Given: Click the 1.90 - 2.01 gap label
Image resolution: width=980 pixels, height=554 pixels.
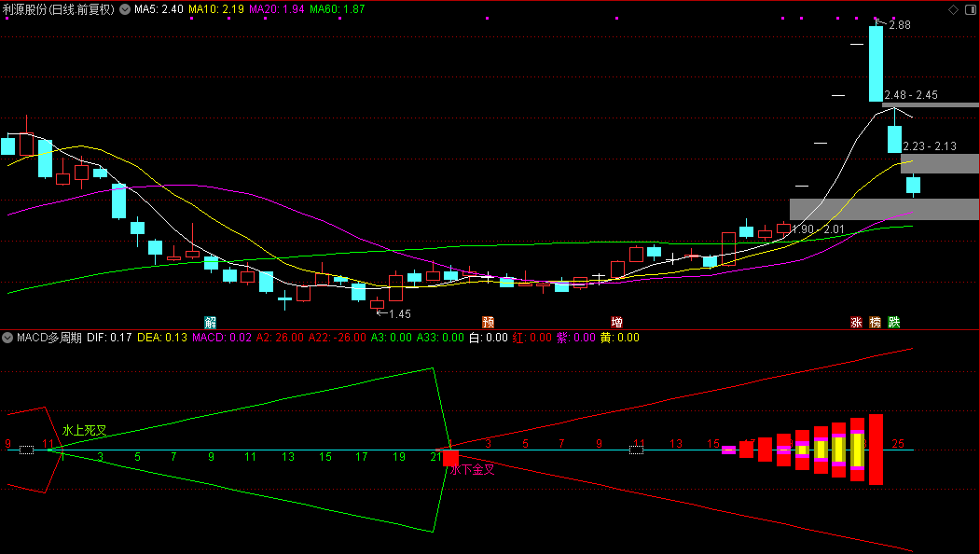Looking at the screenshot, I should tap(818, 229).
